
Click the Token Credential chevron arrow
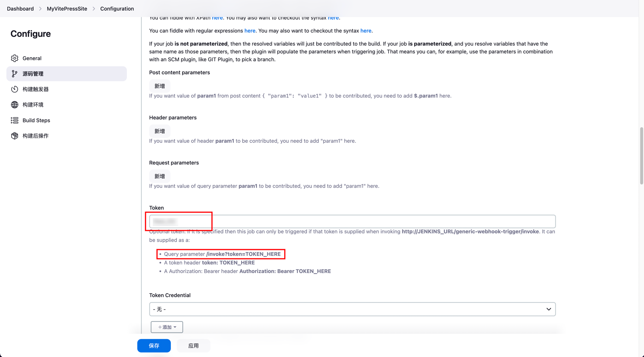pyautogui.click(x=549, y=309)
